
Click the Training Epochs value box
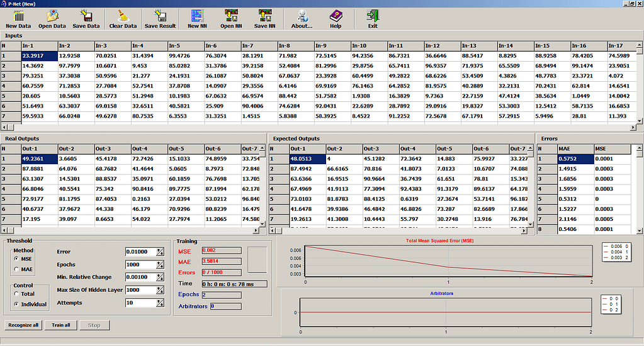pos(222,294)
